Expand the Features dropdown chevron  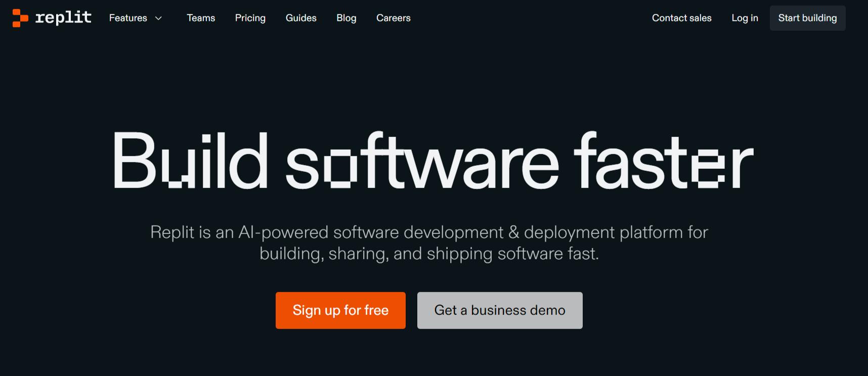pos(158,18)
